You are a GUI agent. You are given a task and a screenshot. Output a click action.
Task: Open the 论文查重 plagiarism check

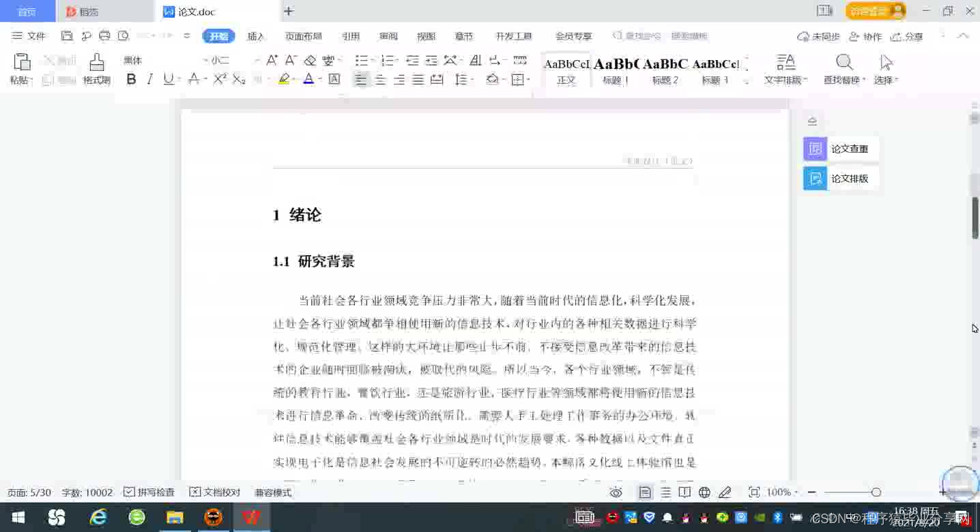tap(841, 149)
